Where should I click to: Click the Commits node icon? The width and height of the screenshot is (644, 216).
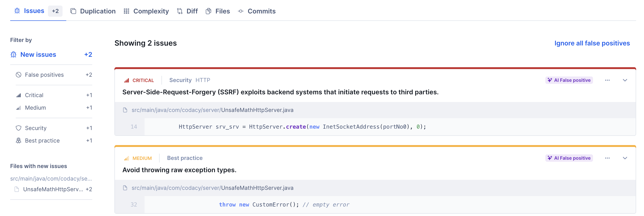coord(240,11)
